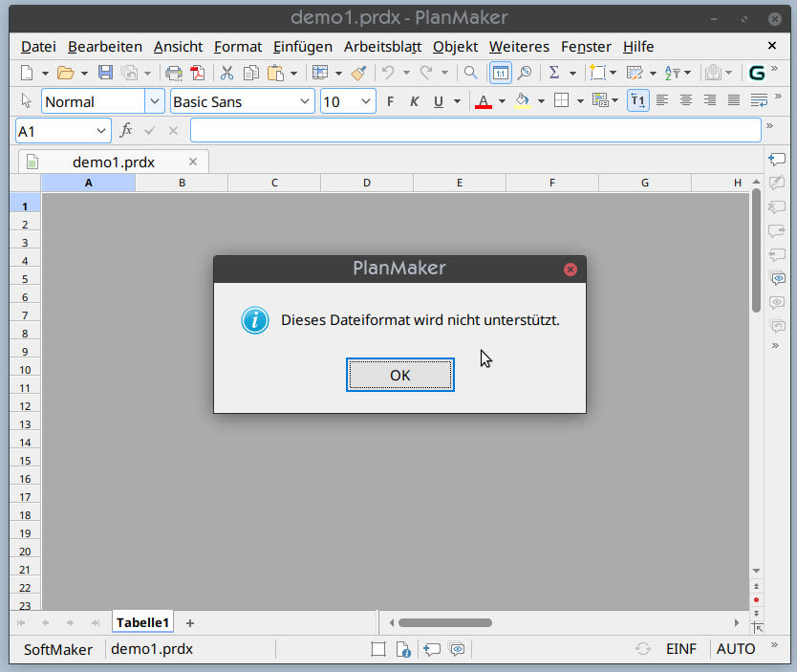Expand the paste options dropdown arrow
The height and width of the screenshot is (672, 797).
(293, 74)
